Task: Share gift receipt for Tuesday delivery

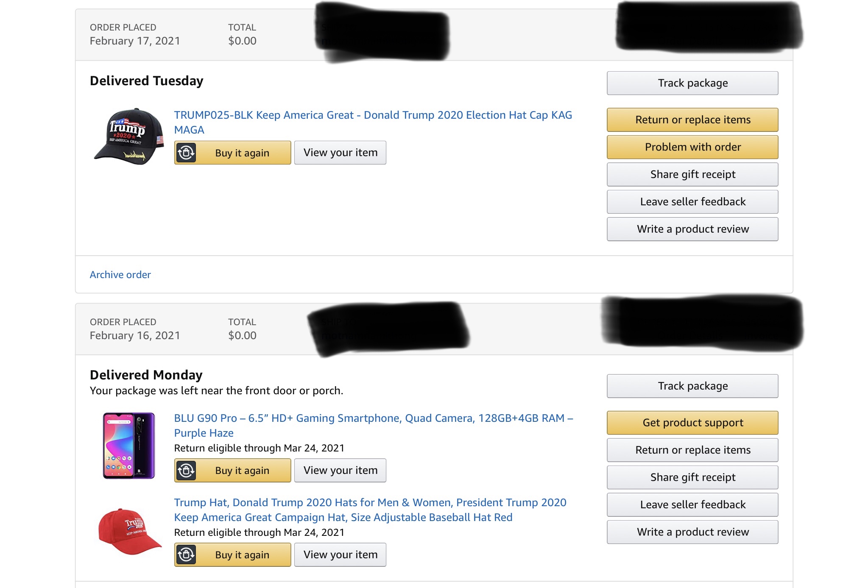Action: [692, 174]
